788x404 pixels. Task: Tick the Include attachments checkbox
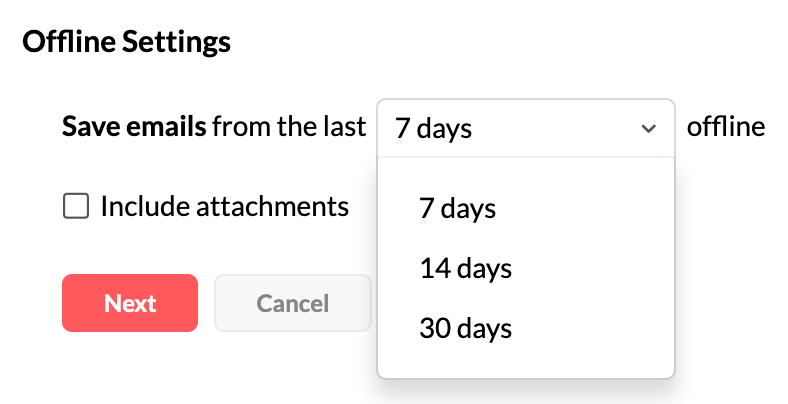75,207
